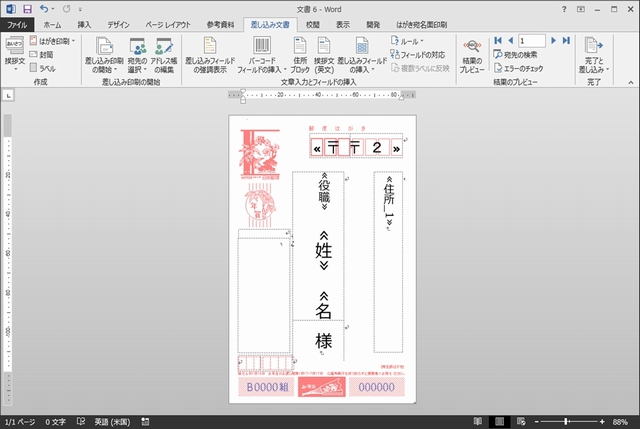Go to first record
Image resolution: width=640 pixels, height=429 pixels.
tap(498, 40)
